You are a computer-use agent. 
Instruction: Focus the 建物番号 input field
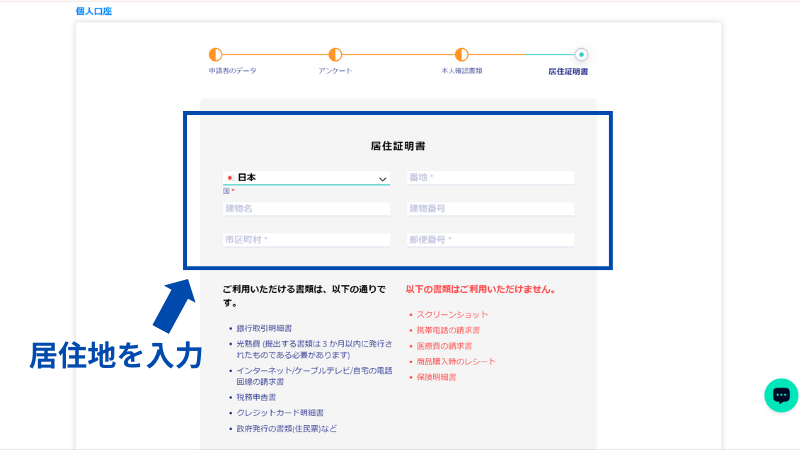(490, 209)
